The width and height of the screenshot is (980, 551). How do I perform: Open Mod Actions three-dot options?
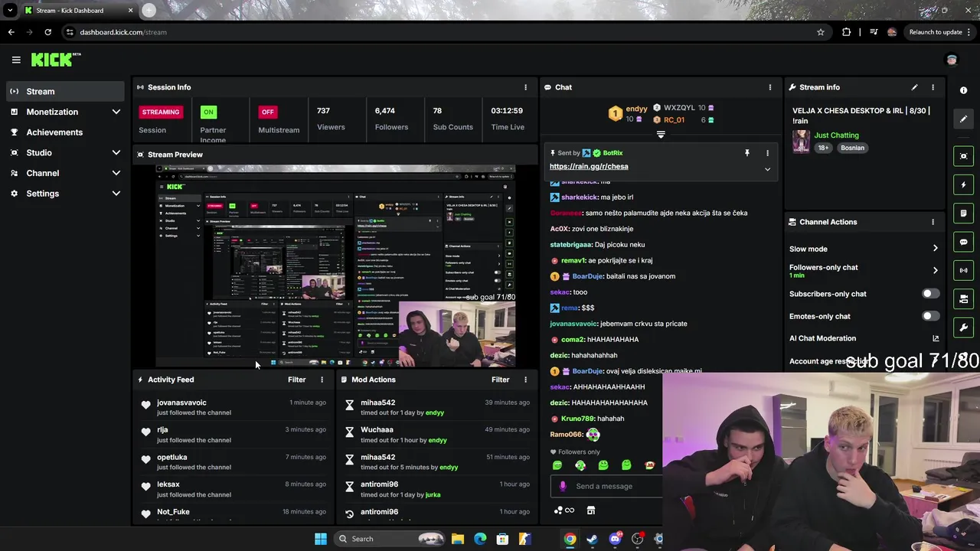click(x=525, y=380)
